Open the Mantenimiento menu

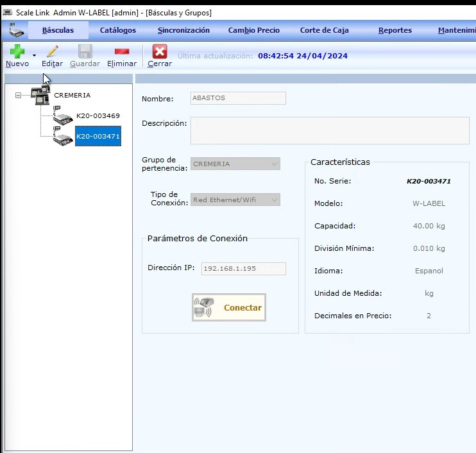coord(457,30)
